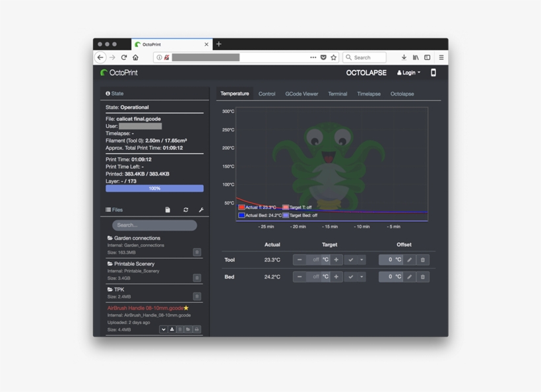
Task: Toggle the Actual T red legend swatch
Action: point(241,207)
